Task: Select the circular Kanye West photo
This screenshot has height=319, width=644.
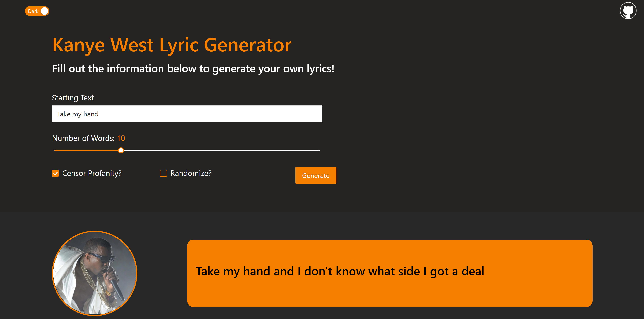Action: 94,273
